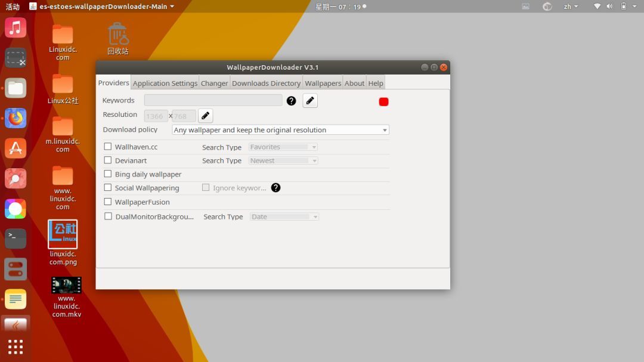Open Ubuntu Software from the dock
The height and width of the screenshot is (362, 644).
click(16, 148)
